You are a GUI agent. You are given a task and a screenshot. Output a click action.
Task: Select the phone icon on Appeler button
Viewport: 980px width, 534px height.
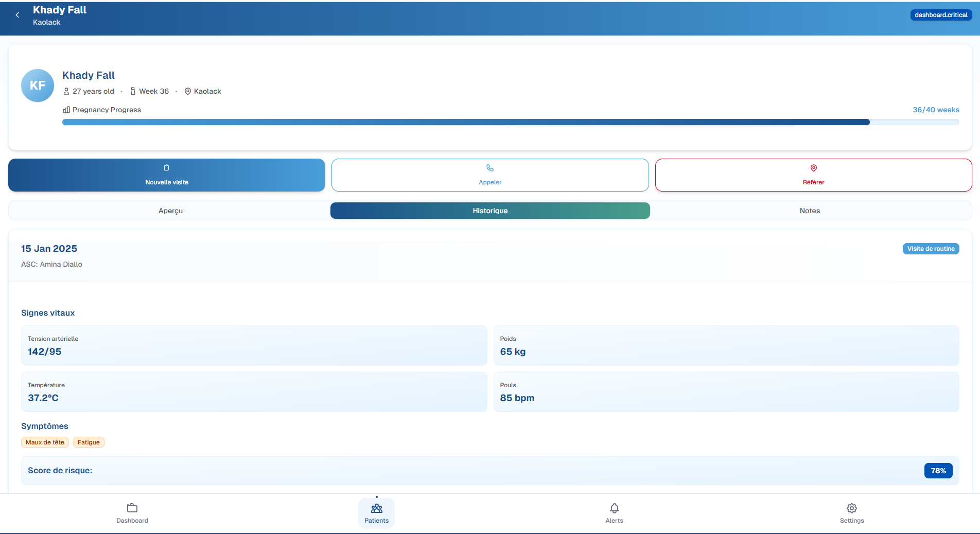pyautogui.click(x=489, y=168)
